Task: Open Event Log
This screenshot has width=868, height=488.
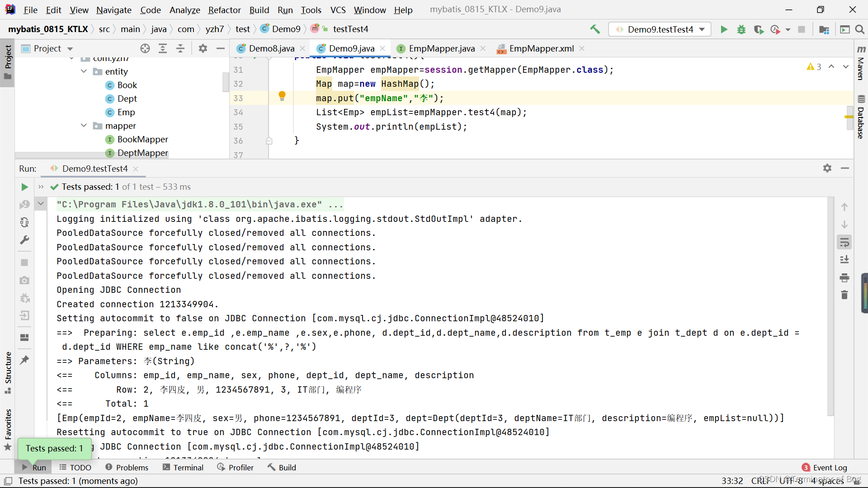Action: pos(825,468)
